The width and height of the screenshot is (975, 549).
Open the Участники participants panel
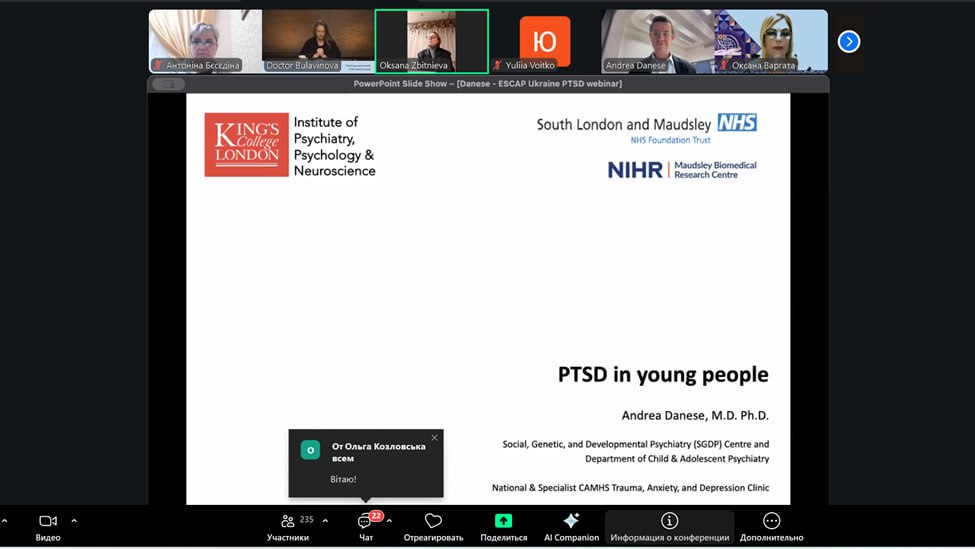coord(287,527)
